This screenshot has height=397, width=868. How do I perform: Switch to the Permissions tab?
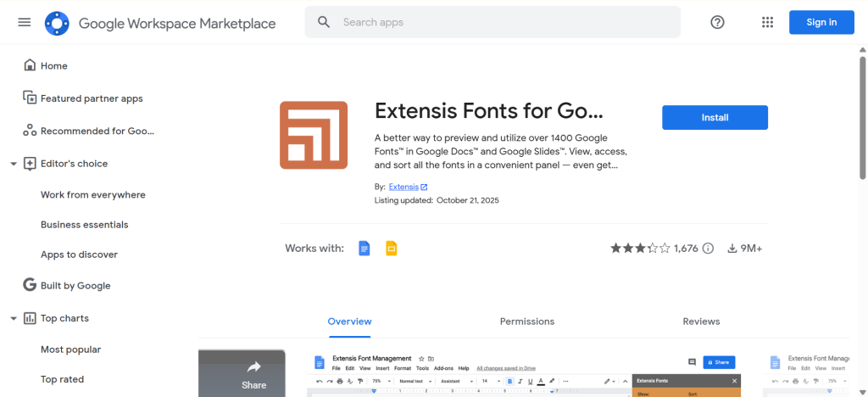click(527, 322)
